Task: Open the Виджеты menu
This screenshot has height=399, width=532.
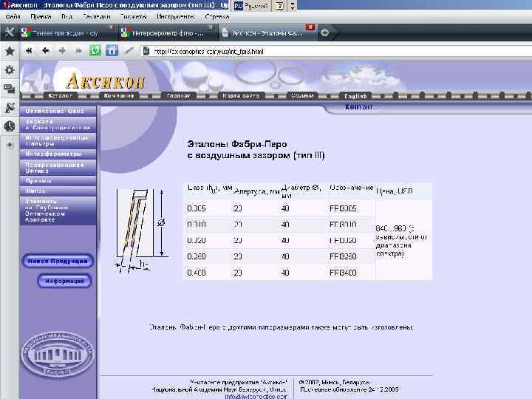Action: 133,16
